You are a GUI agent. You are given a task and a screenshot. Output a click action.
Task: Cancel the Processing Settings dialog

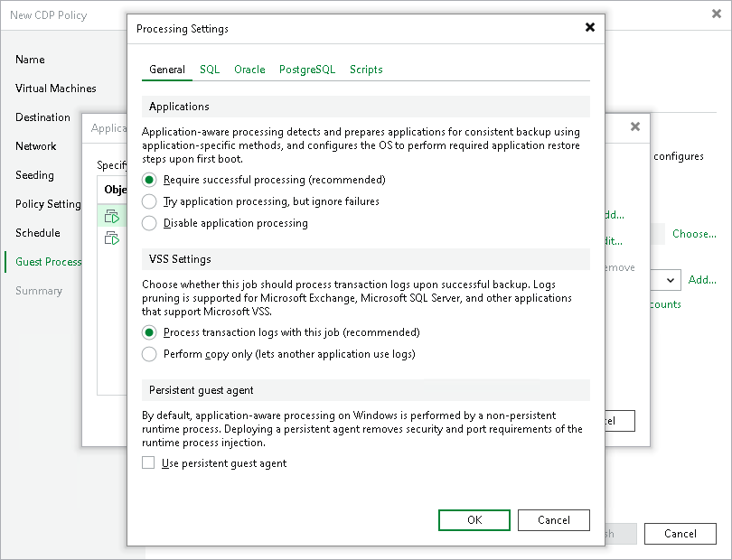coord(553,520)
